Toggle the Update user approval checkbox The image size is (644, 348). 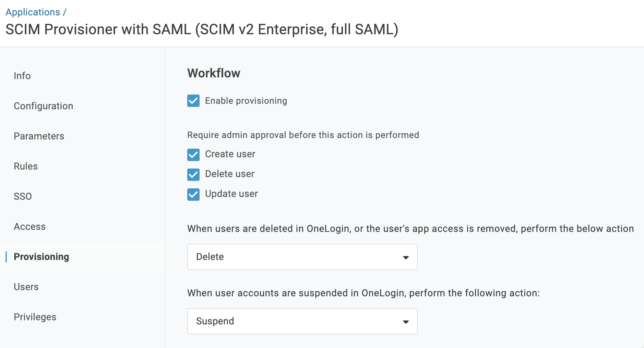193,194
